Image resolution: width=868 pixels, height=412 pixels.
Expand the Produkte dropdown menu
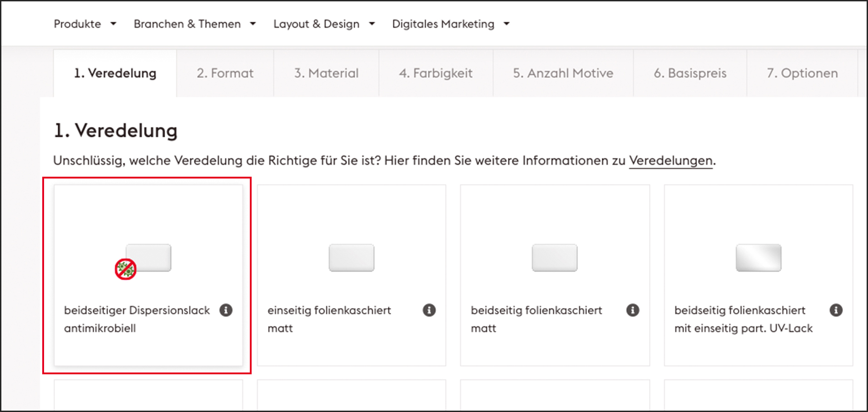click(85, 24)
